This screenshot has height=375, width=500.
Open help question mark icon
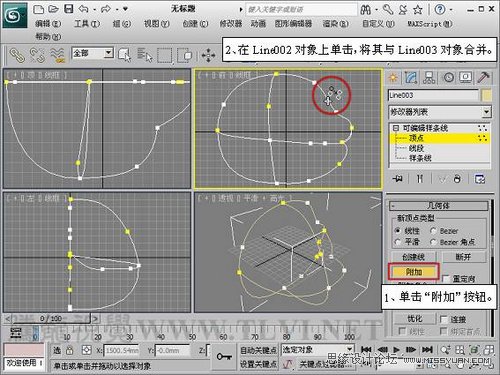(x=440, y=9)
